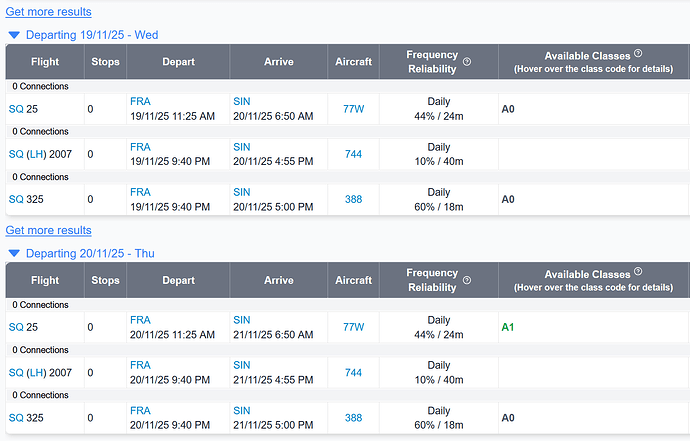Open the 744 aircraft link in the 19/11/25 table
The width and height of the screenshot is (690, 441).
tap(353, 154)
